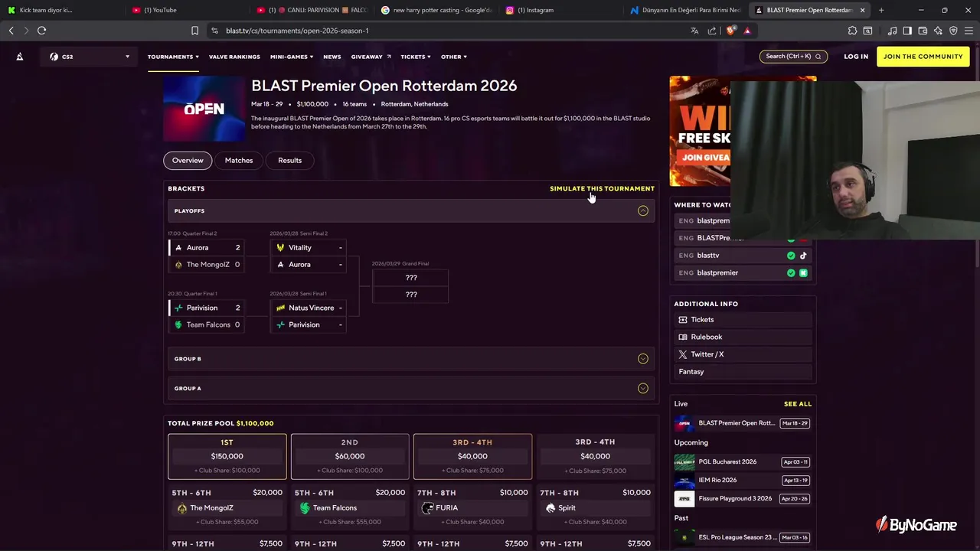The width and height of the screenshot is (980, 551).
Task: Open browser extensions puzzle icon
Action: [852, 31]
